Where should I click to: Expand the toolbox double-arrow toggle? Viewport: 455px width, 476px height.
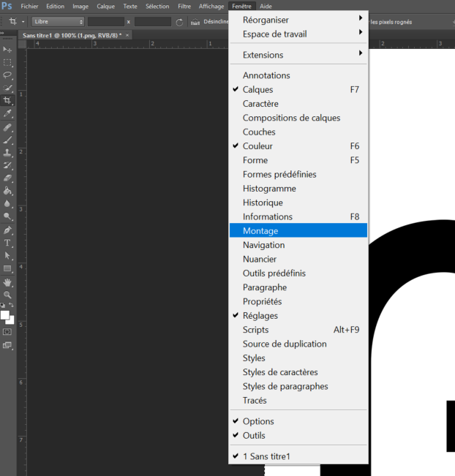coord(2,33)
